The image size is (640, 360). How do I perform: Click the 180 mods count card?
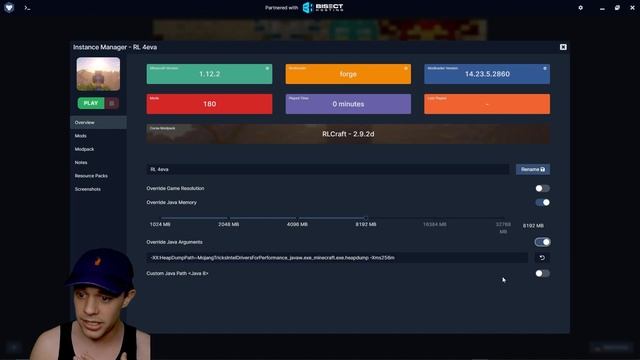pos(209,104)
